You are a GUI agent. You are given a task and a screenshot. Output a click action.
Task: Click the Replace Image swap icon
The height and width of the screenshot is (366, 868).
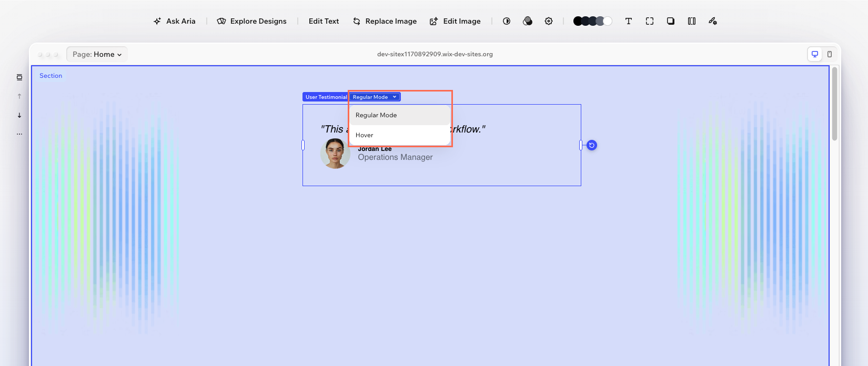[x=357, y=21]
